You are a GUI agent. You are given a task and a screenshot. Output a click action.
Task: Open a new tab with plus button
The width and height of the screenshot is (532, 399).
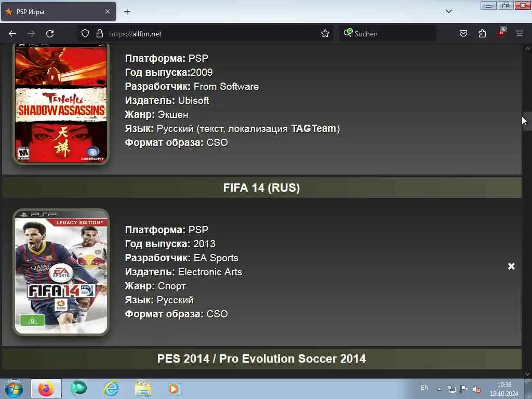127,12
